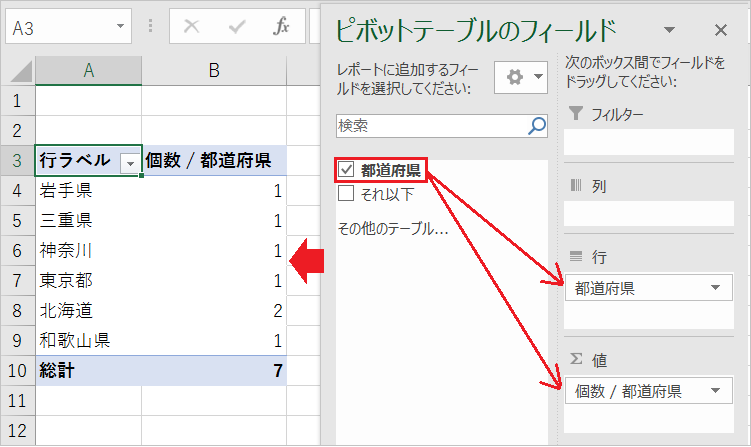751x447 pixels.
Task: Select column B header
Action: [x=214, y=71]
